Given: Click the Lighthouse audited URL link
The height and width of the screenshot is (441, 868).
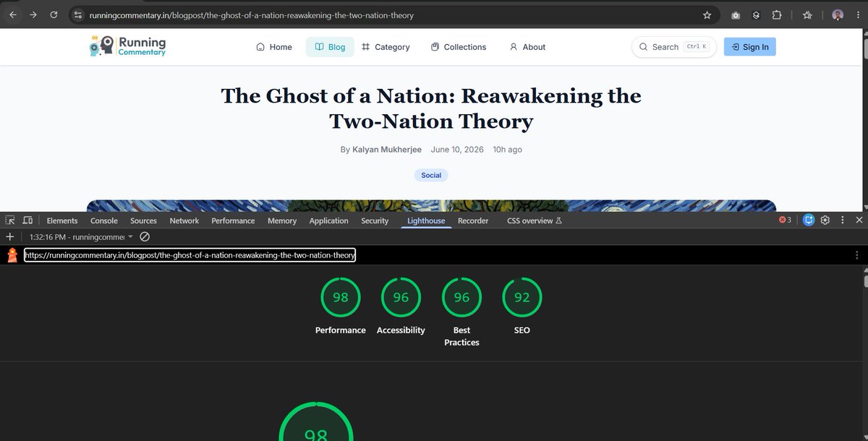Looking at the screenshot, I should tap(190, 255).
